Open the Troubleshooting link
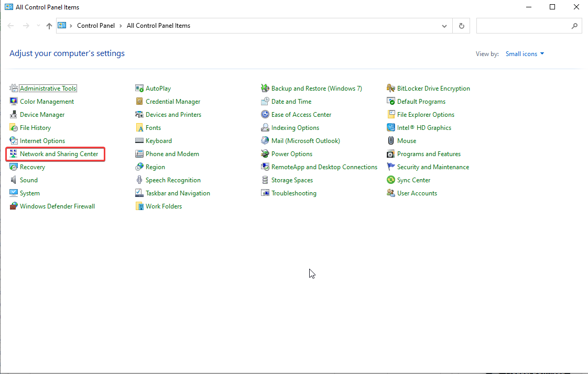Viewport: 588px width, 374px height. click(x=293, y=193)
